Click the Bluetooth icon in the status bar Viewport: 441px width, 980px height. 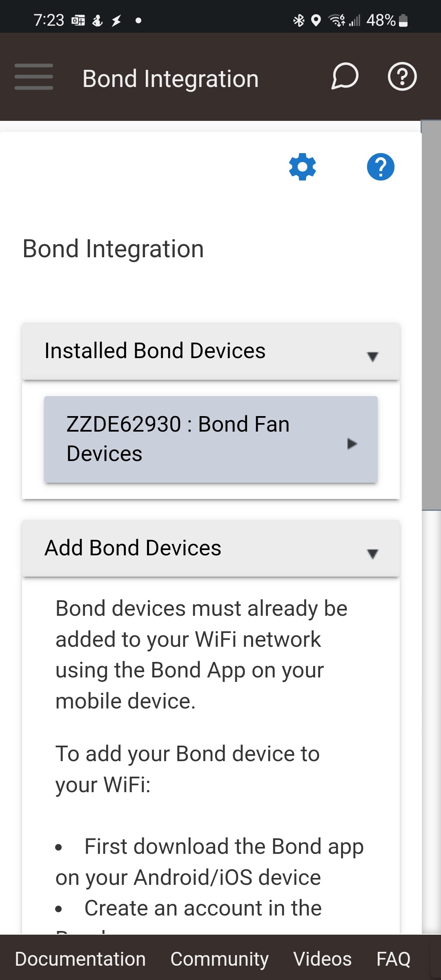[x=299, y=20]
